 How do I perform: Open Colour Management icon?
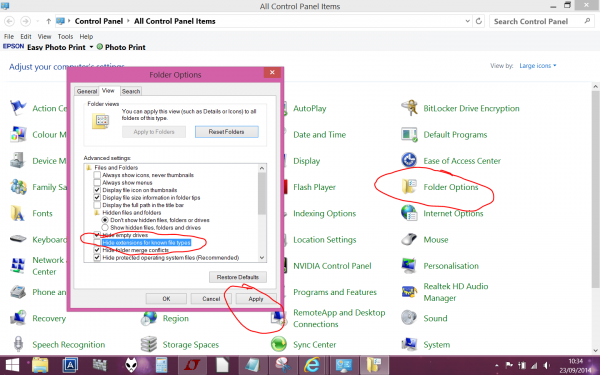coord(18,135)
